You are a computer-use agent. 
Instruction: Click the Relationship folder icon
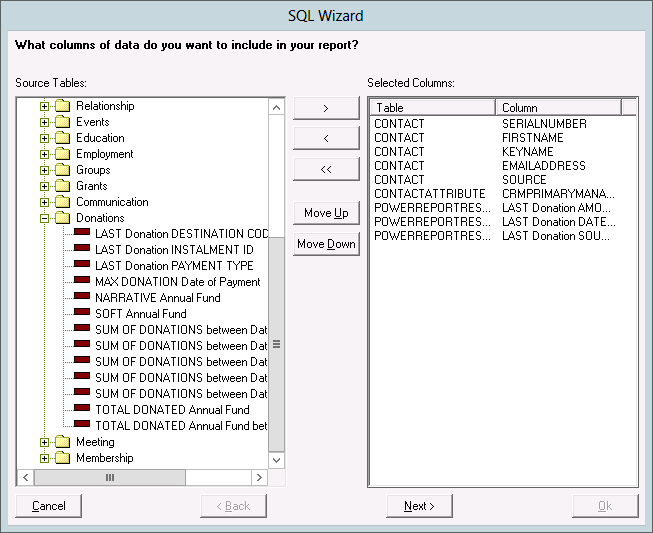62,106
